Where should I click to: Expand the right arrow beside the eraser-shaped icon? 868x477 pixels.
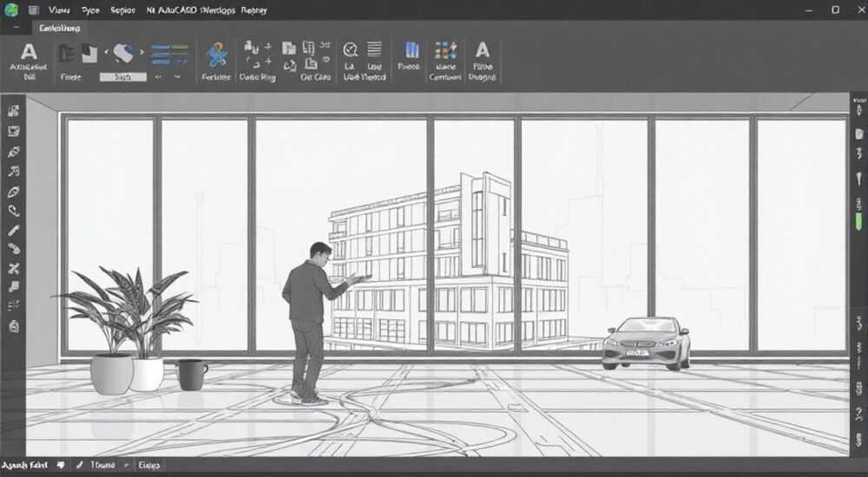(141, 53)
